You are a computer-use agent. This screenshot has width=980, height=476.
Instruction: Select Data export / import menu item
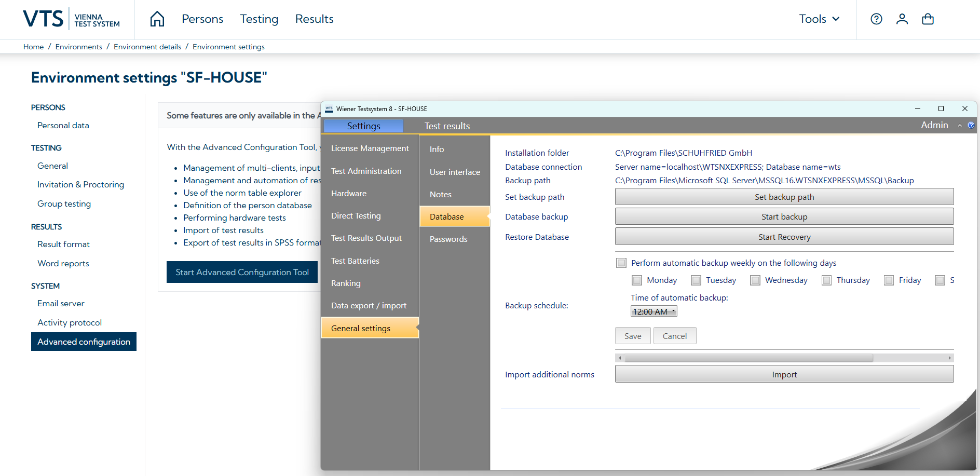point(370,306)
